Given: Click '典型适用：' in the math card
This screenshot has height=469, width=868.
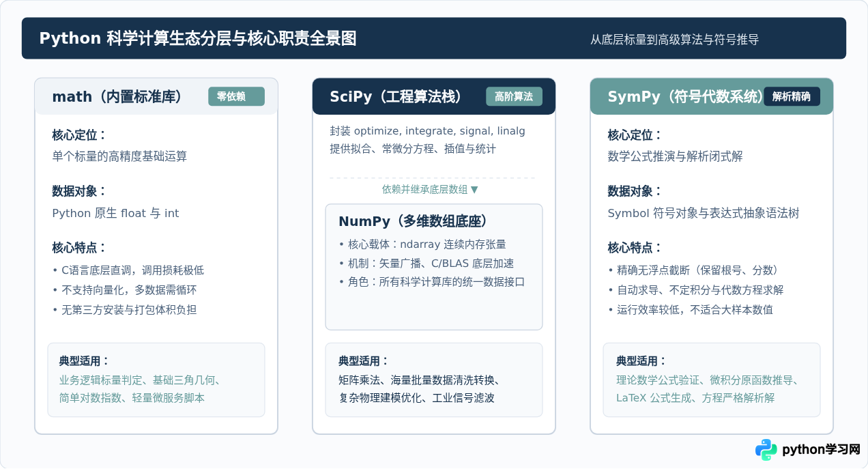Looking at the screenshot, I should coord(85,360).
